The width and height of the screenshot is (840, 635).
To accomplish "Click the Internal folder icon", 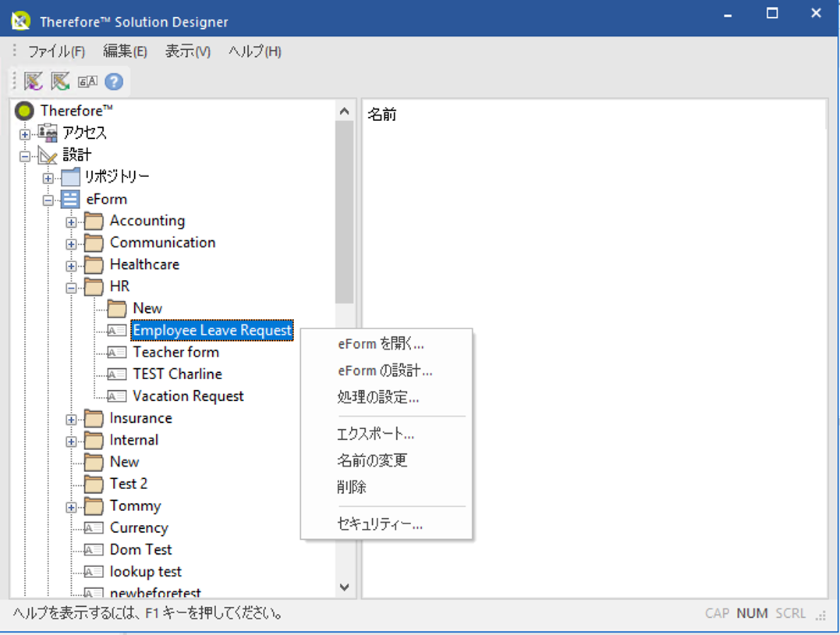I will (x=94, y=441).
